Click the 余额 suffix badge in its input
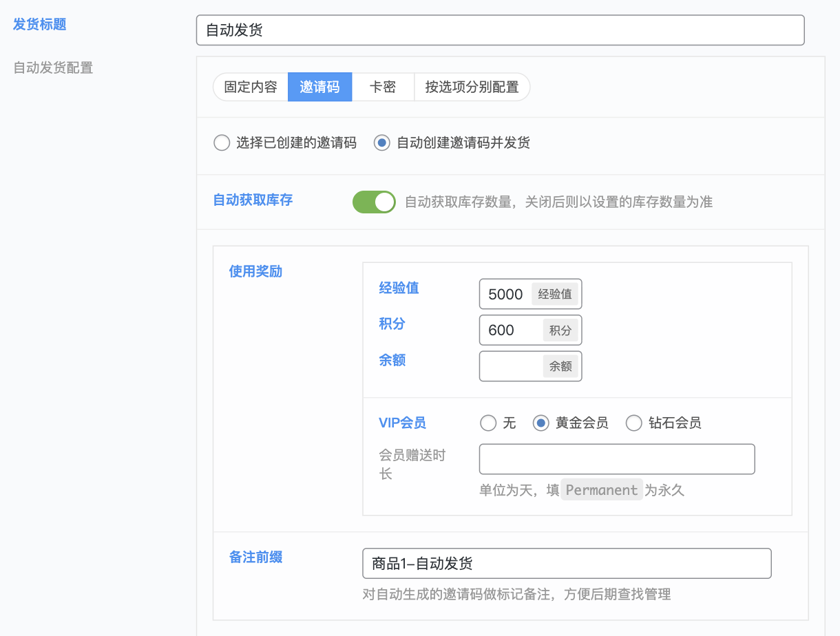This screenshot has width=840, height=636. pyautogui.click(x=561, y=365)
